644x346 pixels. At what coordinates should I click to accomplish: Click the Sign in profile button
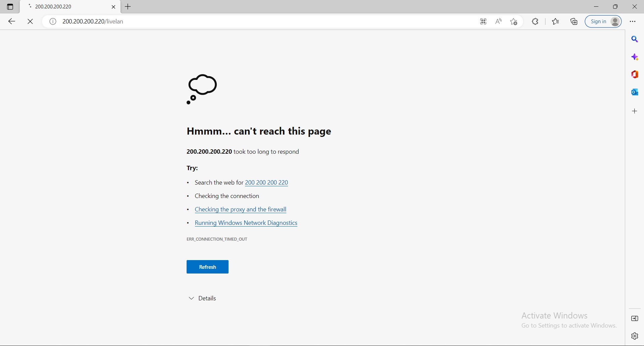603,21
